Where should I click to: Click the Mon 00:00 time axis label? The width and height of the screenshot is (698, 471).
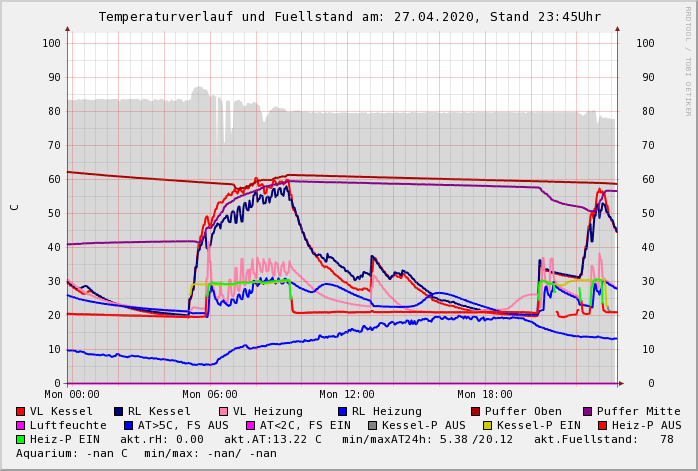coord(72,395)
